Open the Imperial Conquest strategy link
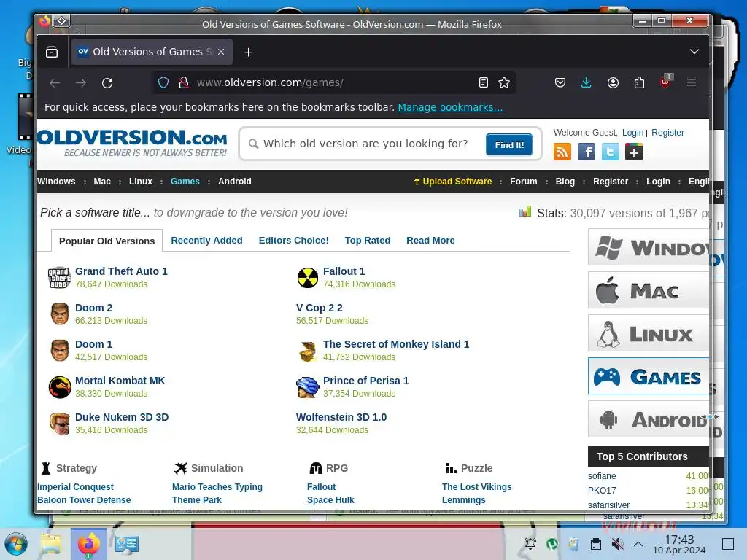Image resolution: width=747 pixels, height=560 pixels. [75, 486]
